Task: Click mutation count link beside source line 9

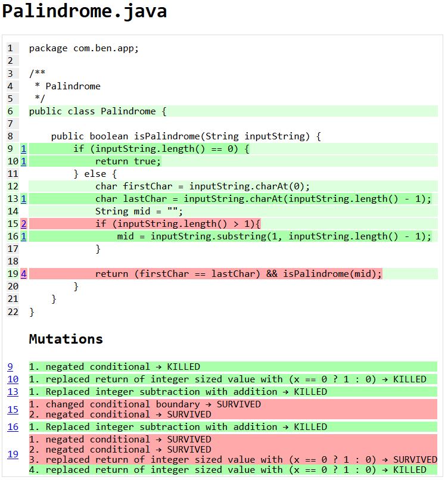Action: [23, 149]
